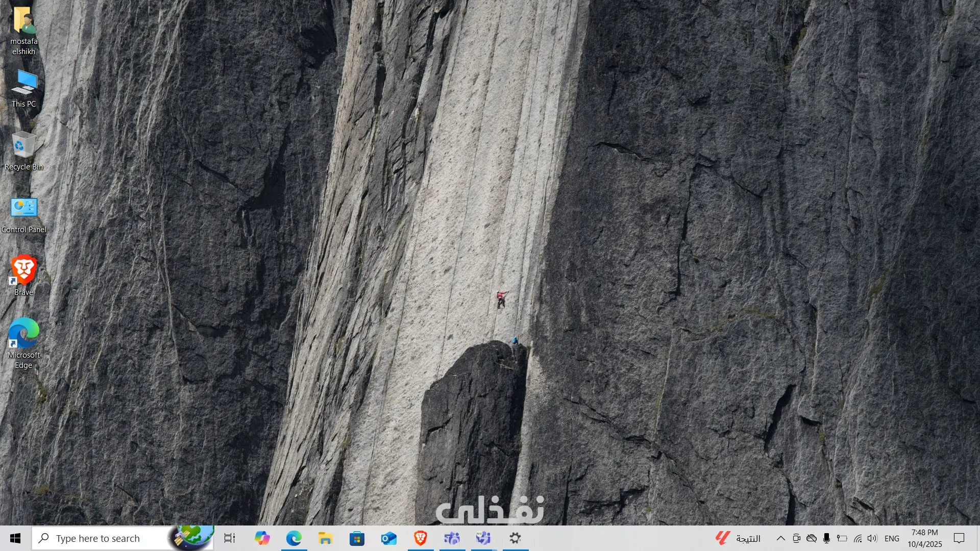The width and height of the screenshot is (980, 551).
Task: Open the Wi-Fi network flyout
Action: pyautogui.click(x=857, y=538)
